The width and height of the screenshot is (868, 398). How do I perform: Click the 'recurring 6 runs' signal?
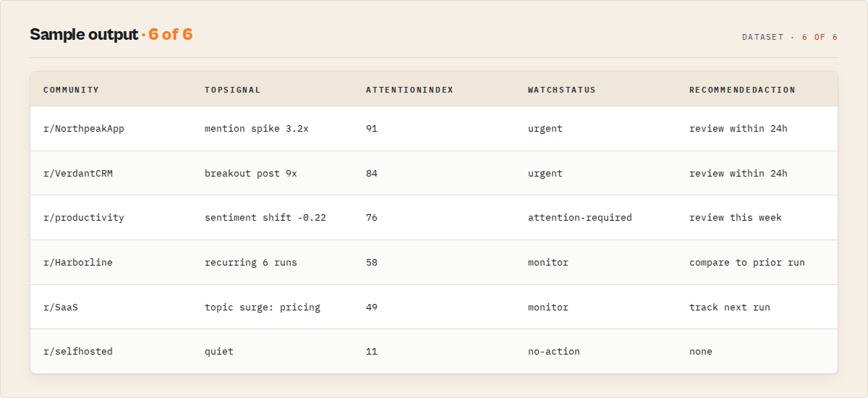[x=251, y=263]
